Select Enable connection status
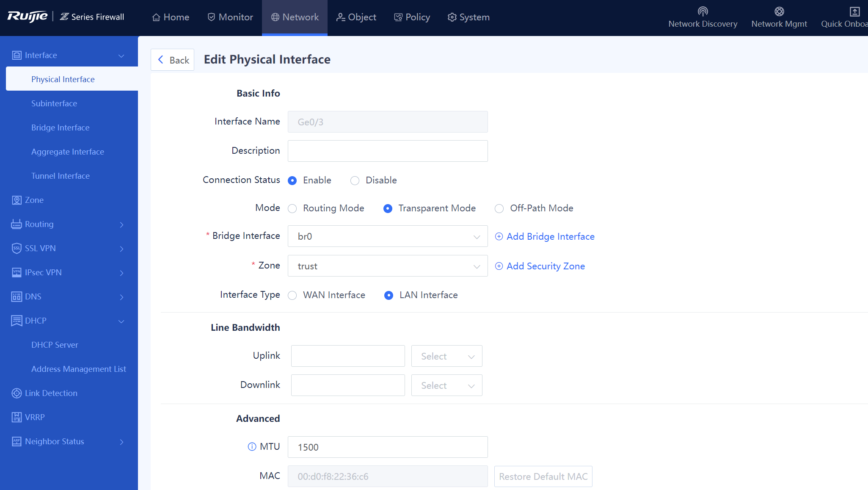The image size is (868, 490). (292, 180)
